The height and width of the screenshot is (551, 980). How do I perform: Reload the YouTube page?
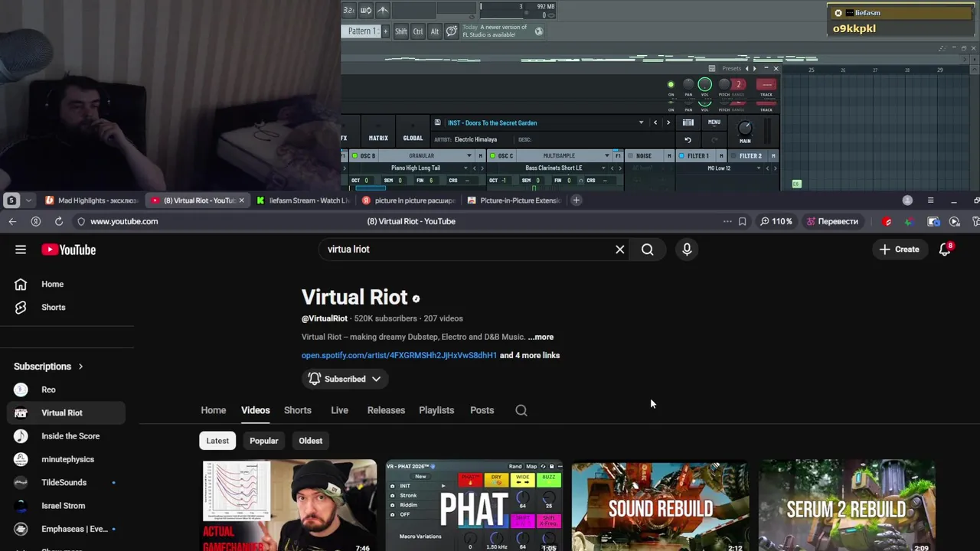click(58, 221)
